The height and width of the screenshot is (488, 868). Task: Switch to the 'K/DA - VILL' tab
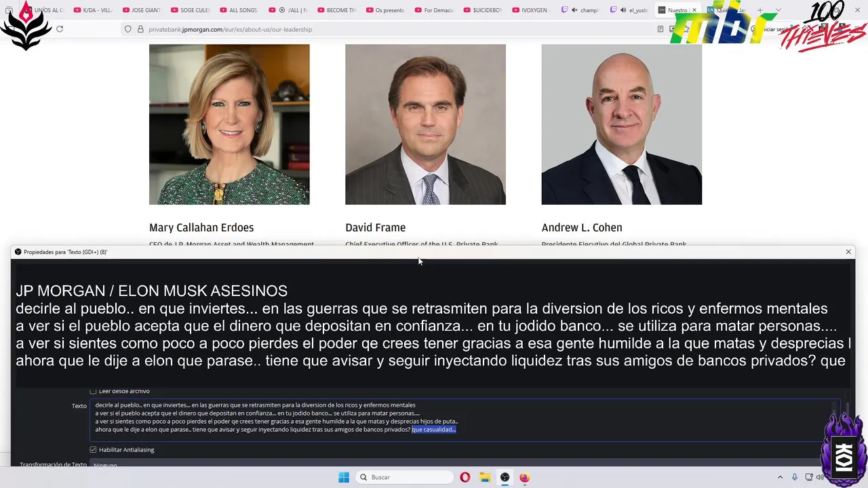(x=93, y=10)
